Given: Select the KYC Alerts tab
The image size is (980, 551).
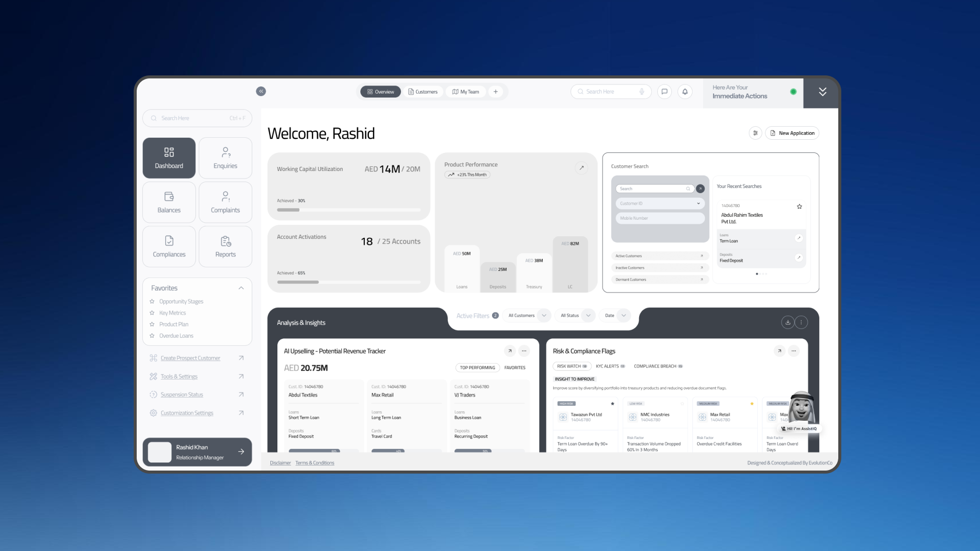Looking at the screenshot, I should pyautogui.click(x=610, y=366).
